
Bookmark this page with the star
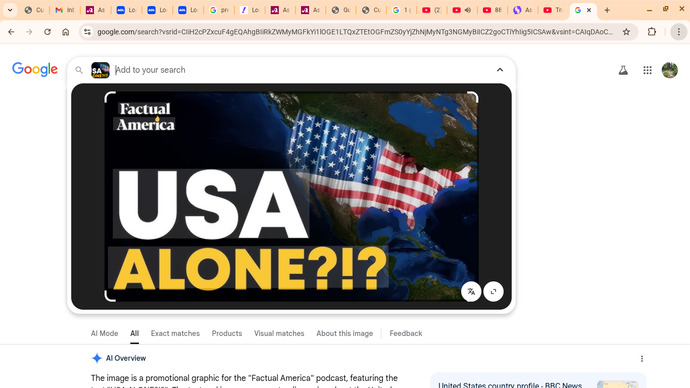click(626, 32)
